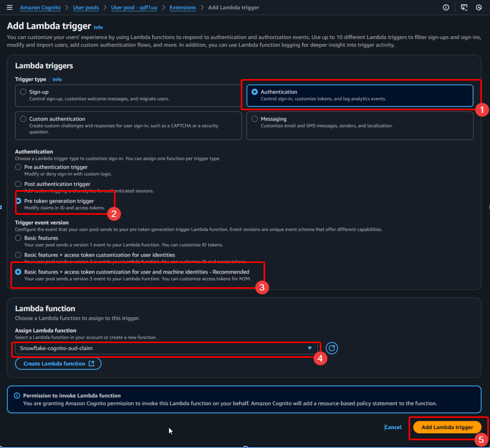Select Pre authentication trigger option
The image size is (490, 448).
[x=18, y=167]
